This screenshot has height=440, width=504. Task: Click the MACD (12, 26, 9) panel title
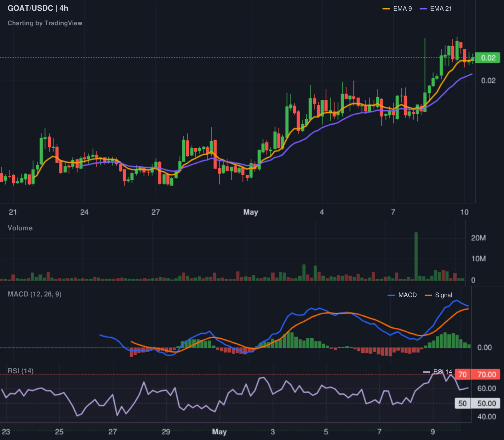pyautogui.click(x=35, y=294)
